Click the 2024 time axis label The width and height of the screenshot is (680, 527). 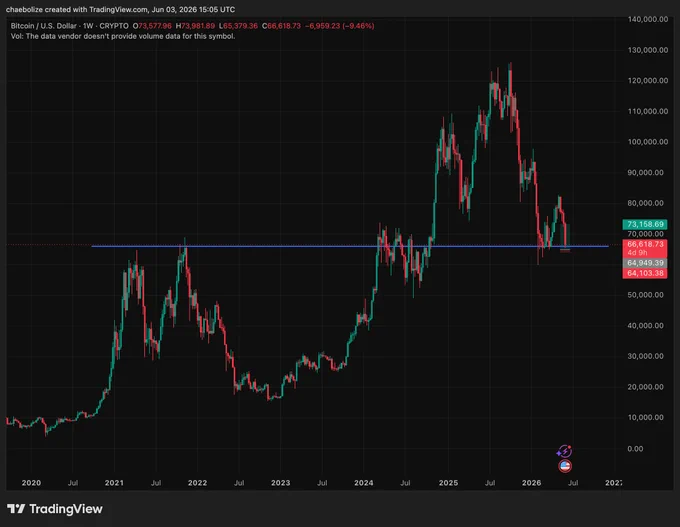pyautogui.click(x=363, y=483)
